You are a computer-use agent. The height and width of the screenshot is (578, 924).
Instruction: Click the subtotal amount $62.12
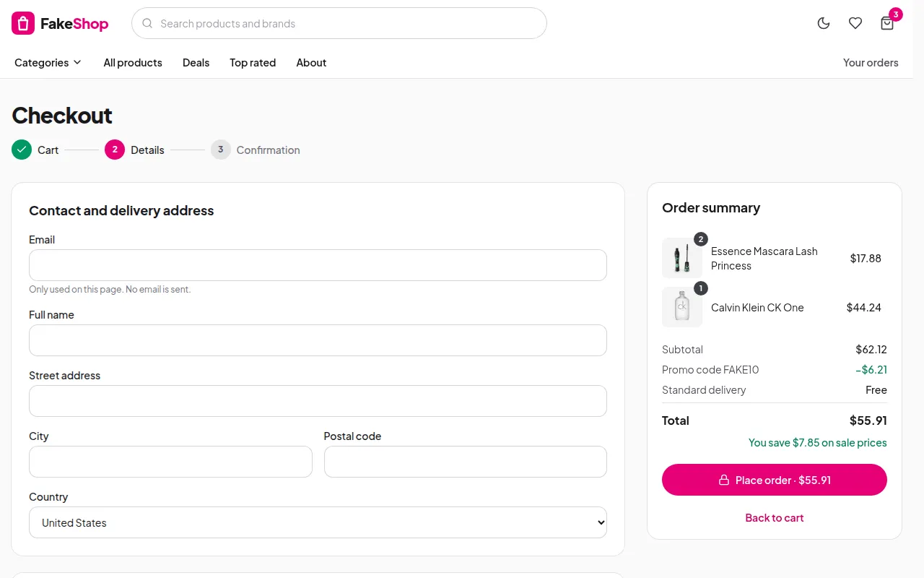click(x=871, y=349)
